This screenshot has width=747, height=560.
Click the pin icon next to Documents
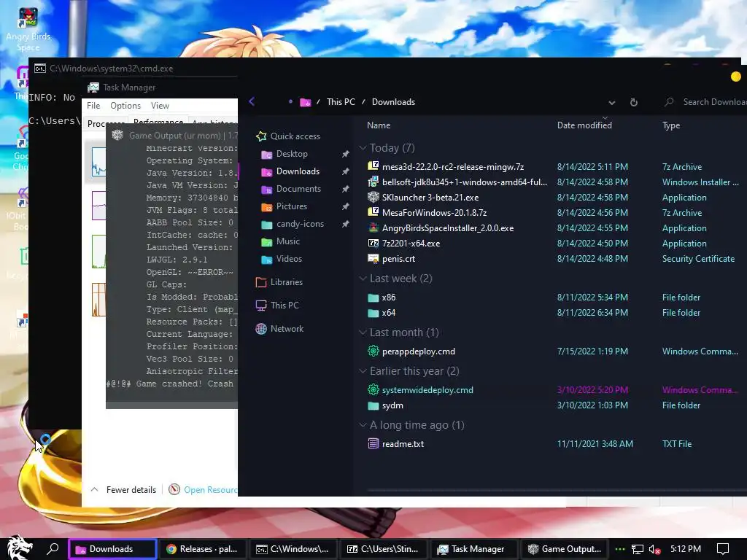tap(345, 189)
